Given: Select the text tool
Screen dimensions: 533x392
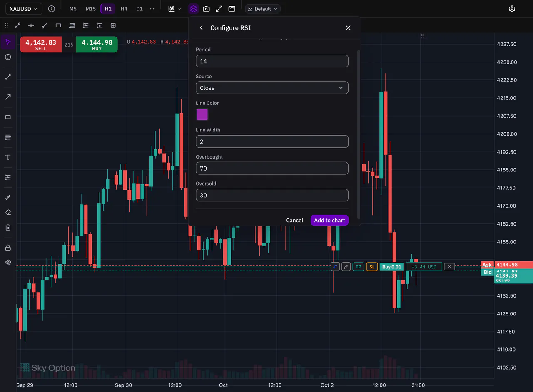Looking at the screenshot, I should (8, 157).
